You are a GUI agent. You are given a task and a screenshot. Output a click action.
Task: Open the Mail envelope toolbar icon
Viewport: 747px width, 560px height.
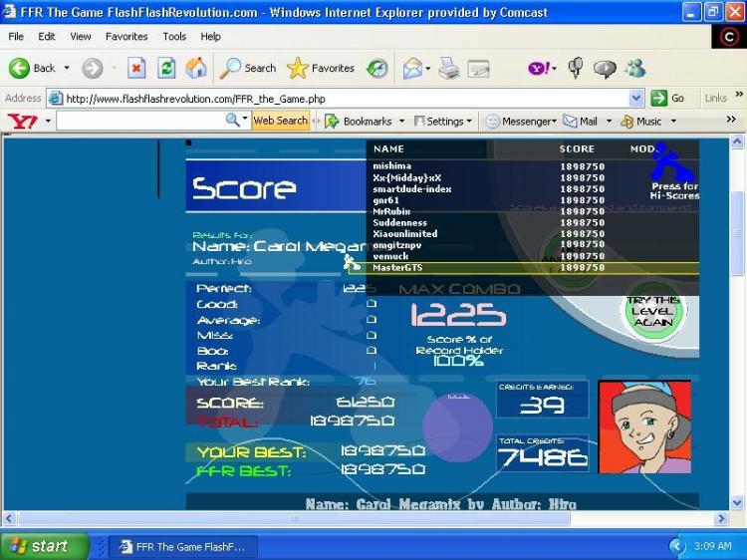click(412, 68)
